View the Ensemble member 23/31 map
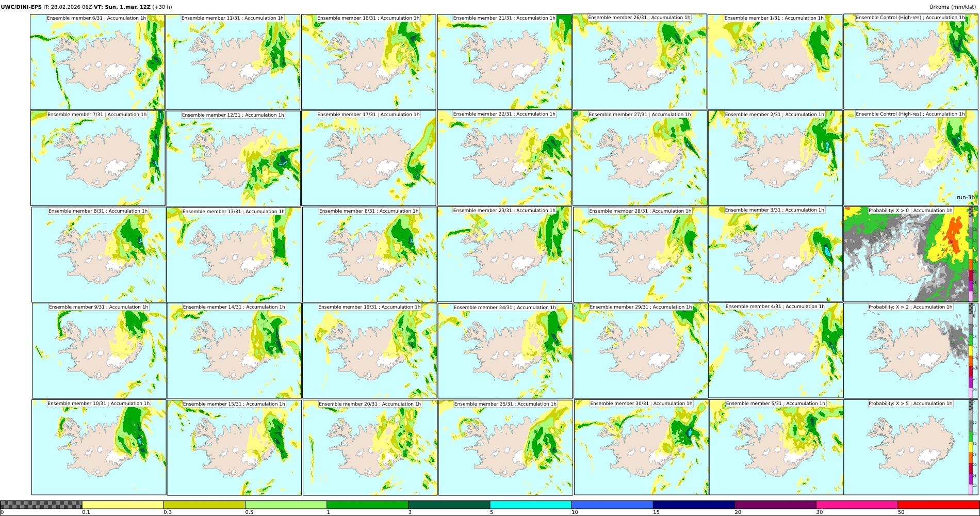Image resolution: width=980 pixels, height=516 pixels. pyautogui.click(x=504, y=254)
